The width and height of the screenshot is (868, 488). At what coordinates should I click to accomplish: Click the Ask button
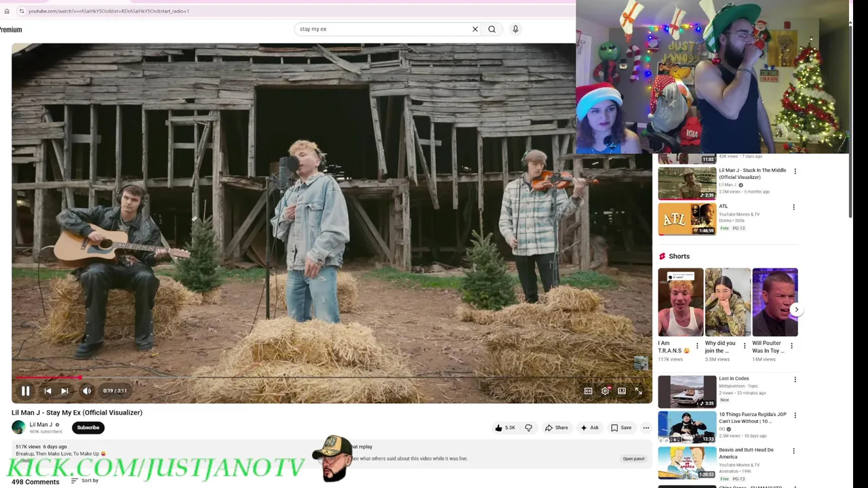589,428
